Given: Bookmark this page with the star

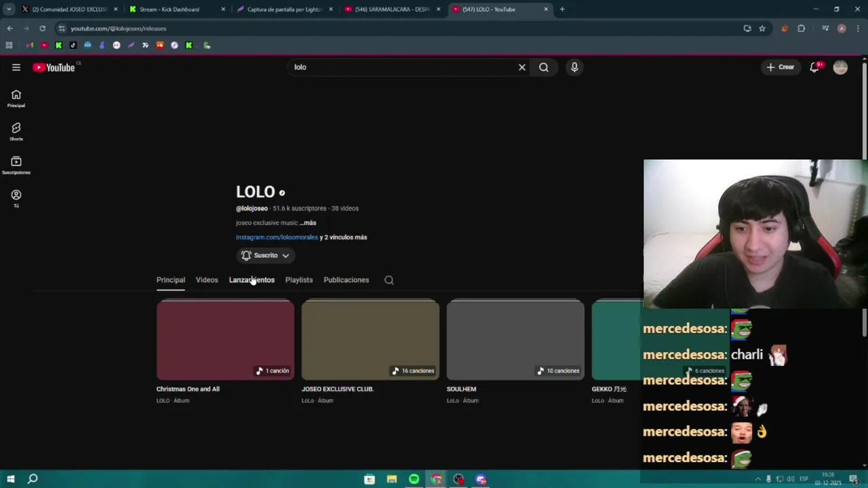Looking at the screenshot, I should tap(762, 28).
